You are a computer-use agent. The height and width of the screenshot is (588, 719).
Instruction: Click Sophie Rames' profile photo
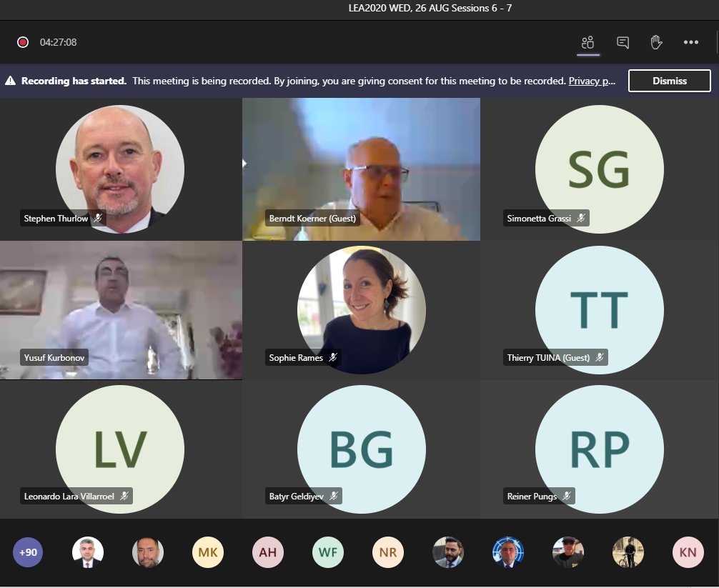click(362, 310)
